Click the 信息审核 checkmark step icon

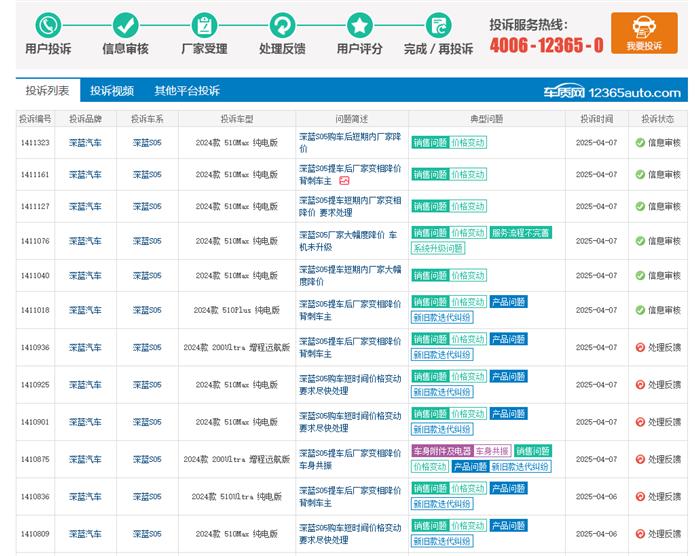pos(125,25)
